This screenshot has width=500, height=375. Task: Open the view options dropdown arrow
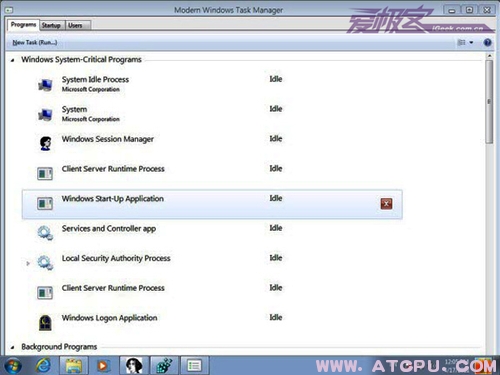click(x=471, y=43)
